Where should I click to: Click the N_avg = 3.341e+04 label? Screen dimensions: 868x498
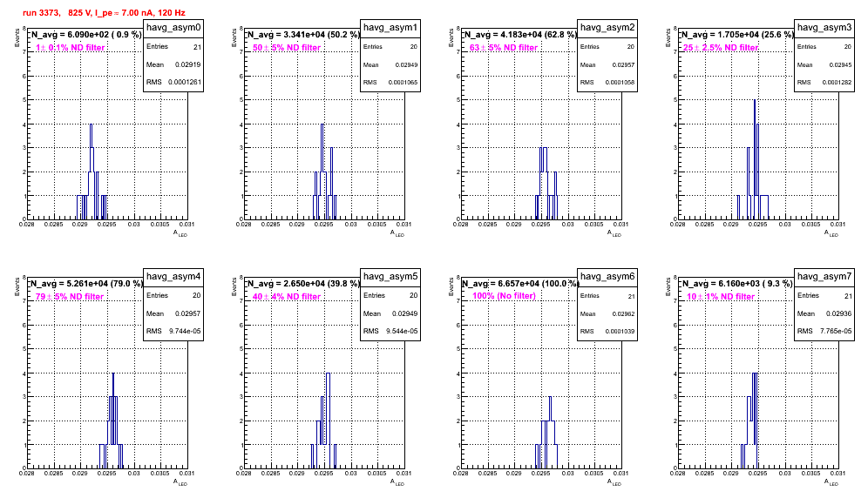click(x=303, y=35)
